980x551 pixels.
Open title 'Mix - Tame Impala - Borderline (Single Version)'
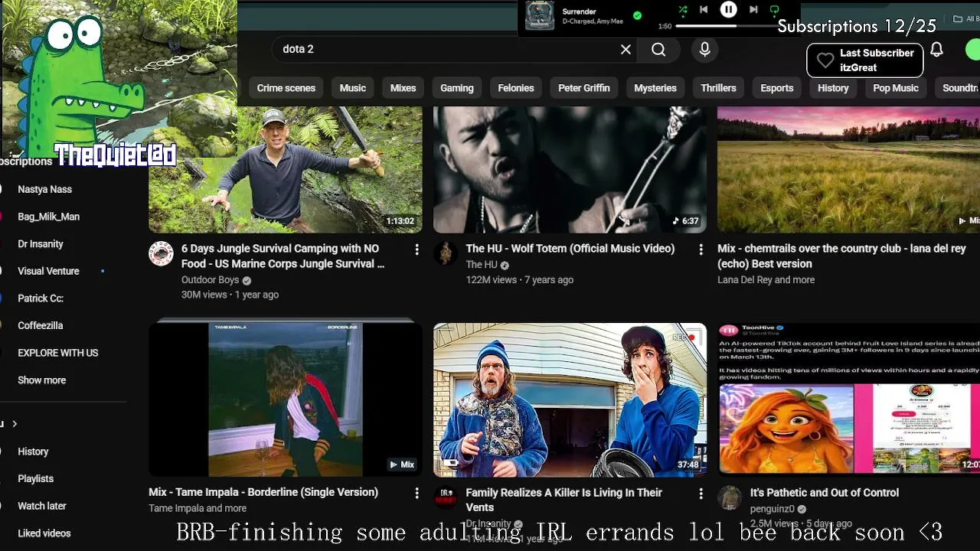(263, 492)
